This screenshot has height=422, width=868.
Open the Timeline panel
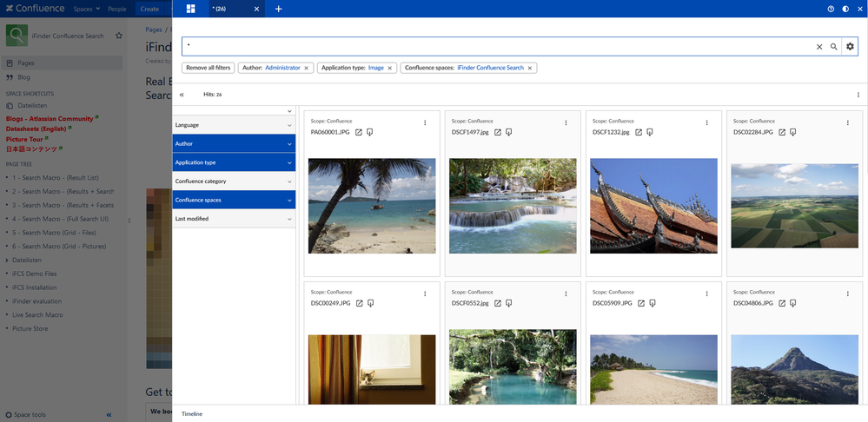point(191,413)
